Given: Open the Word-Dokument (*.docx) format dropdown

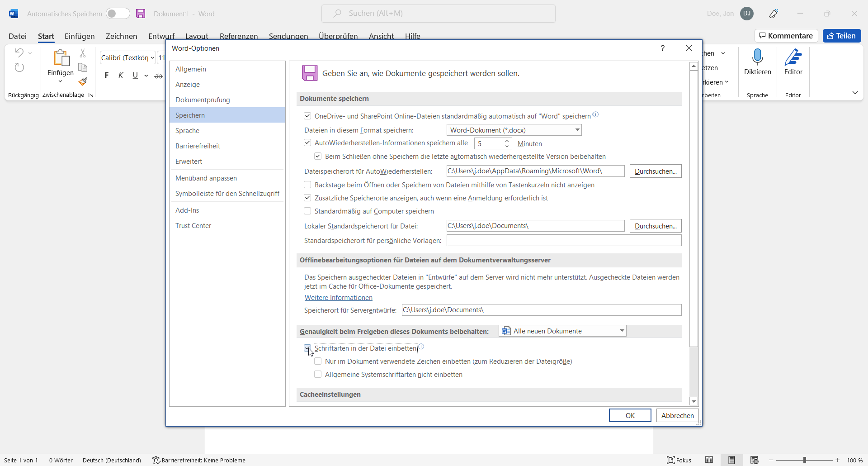Looking at the screenshot, I should pos(577,130).
